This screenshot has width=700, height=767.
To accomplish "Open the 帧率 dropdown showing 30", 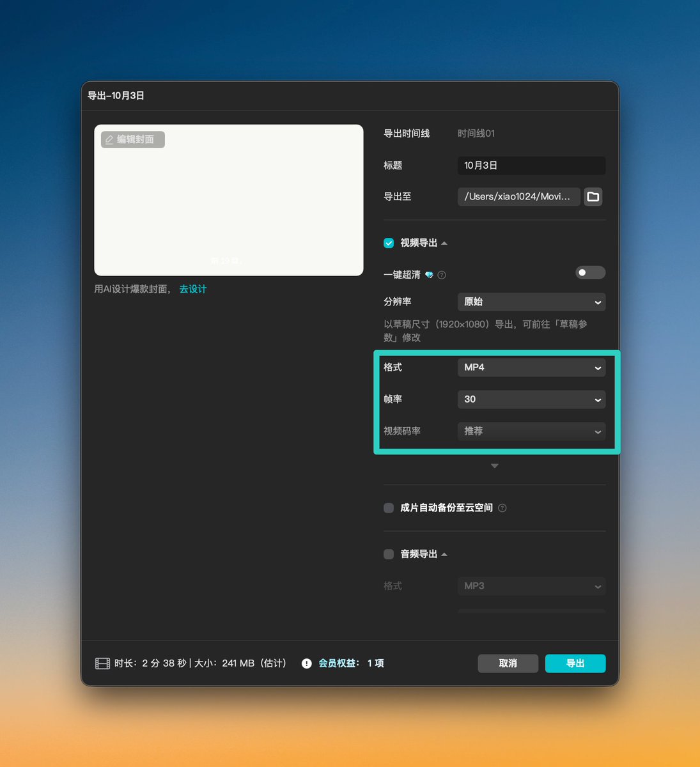I will (x=531, y=399).
